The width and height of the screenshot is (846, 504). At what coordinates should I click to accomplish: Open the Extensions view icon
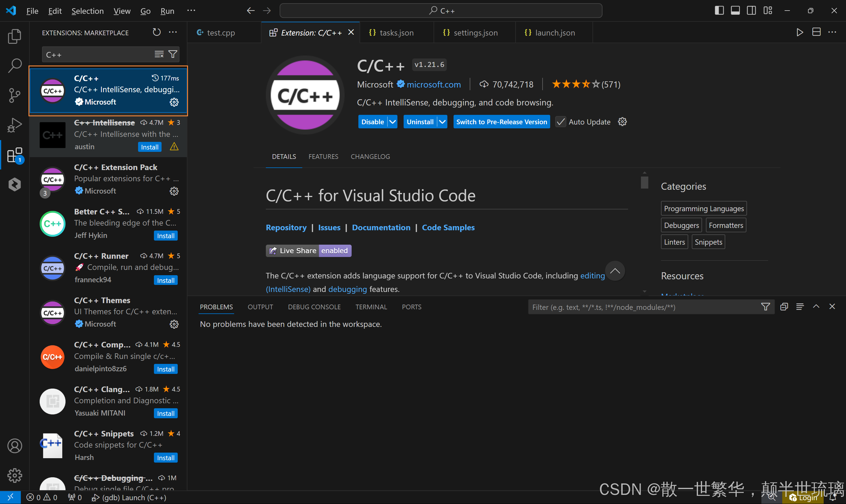click(x=15, y=155)
